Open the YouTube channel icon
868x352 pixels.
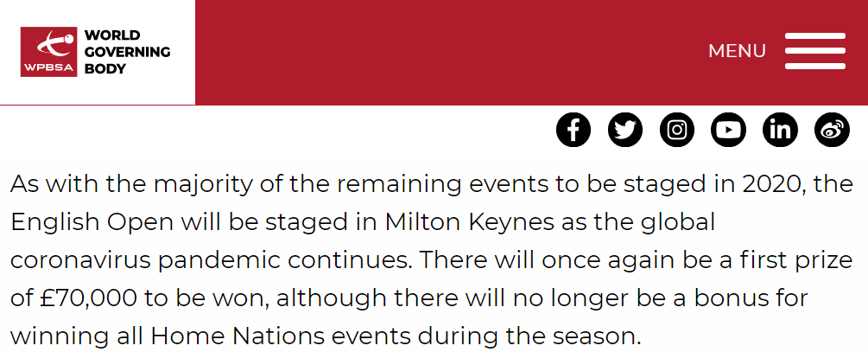[728, 130]
